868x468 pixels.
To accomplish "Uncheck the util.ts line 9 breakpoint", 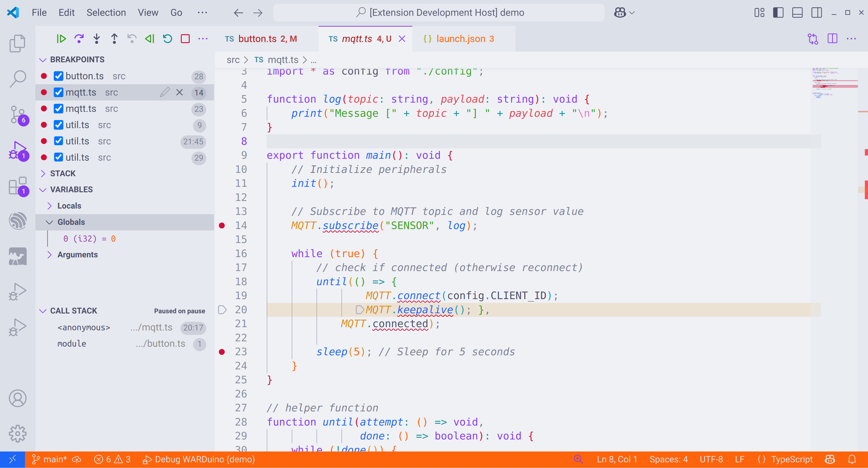I will 59,125.
